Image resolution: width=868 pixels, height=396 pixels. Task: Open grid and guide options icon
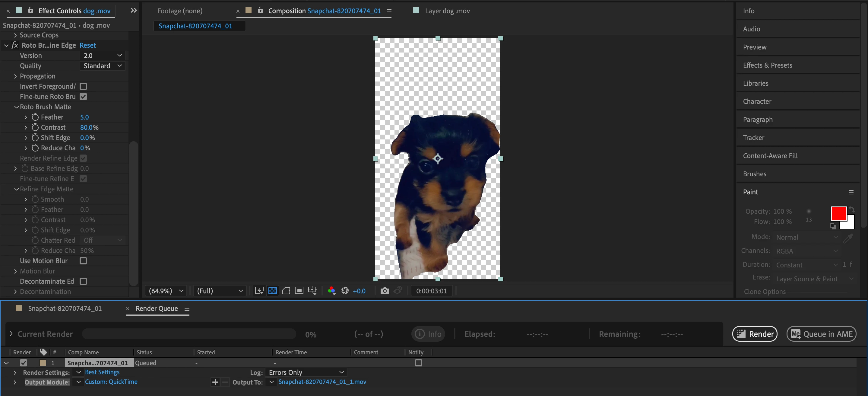click(x=312, y=291)
